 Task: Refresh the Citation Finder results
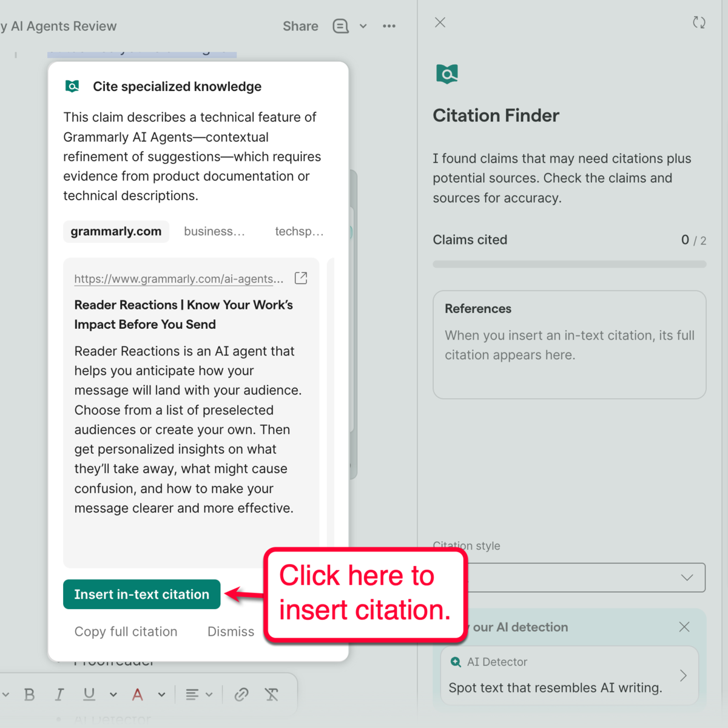[699, 22]
